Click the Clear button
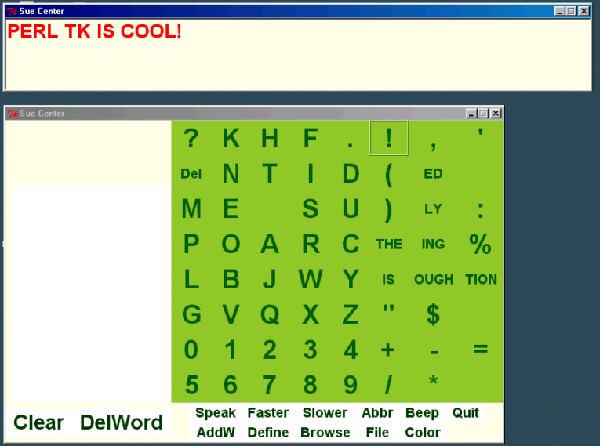Viewport: 600px width, 446px height. [x=38, y=423]
